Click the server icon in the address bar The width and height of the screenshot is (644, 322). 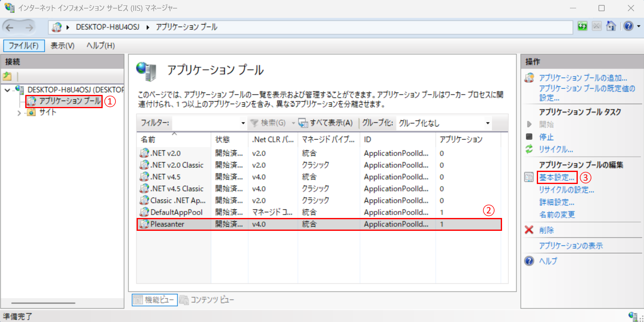tap(58, 27)
